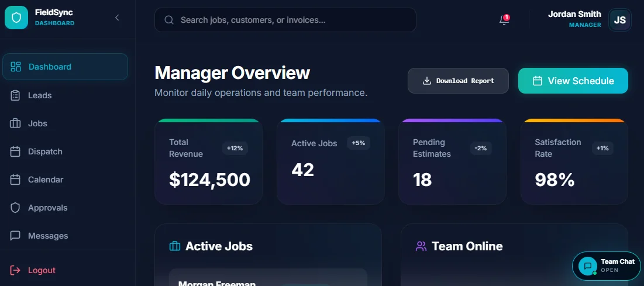
Task: Open the Calendar section
Action: 66,180
